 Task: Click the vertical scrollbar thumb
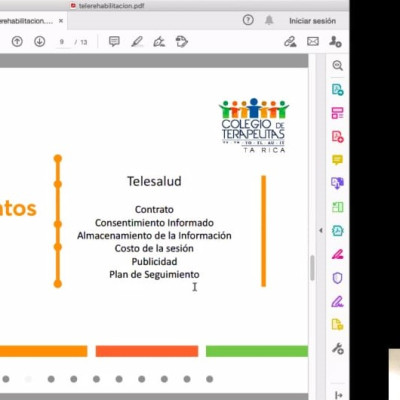coord(312,268)
